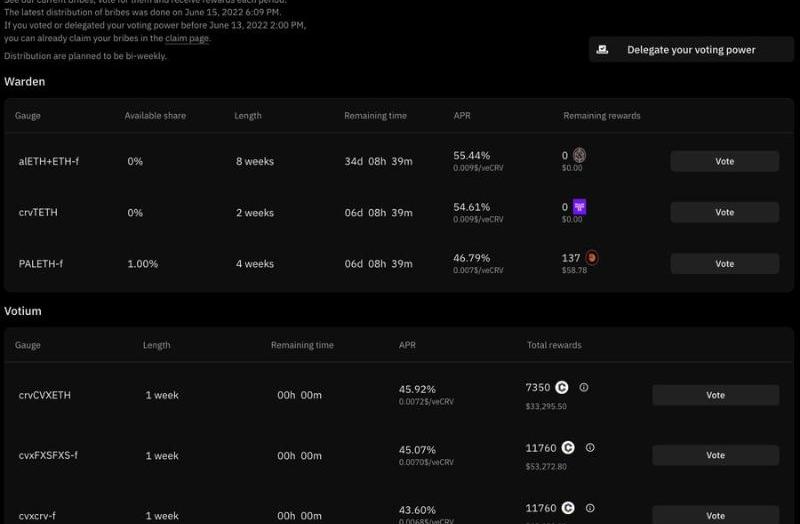Open the claim page link

[x=185, y=37]
